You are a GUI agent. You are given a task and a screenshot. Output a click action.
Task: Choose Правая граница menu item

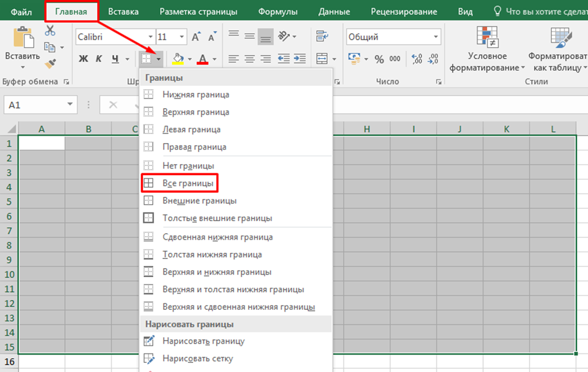click(x=236, y=147)
